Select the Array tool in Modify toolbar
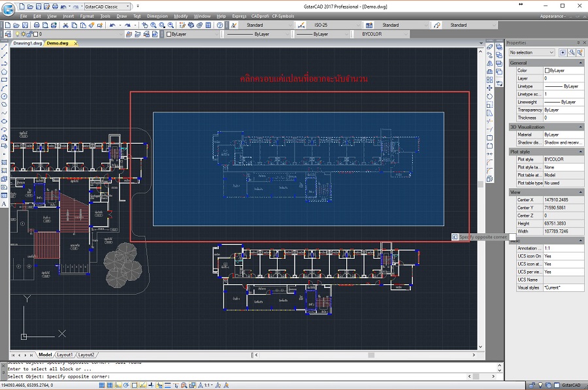 point(490,80)
